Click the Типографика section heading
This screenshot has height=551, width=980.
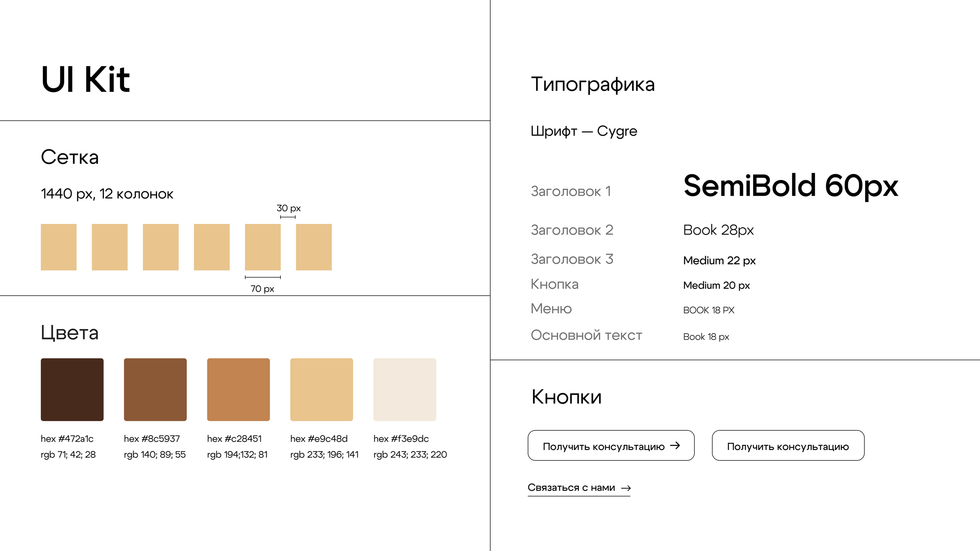[593, 84]
